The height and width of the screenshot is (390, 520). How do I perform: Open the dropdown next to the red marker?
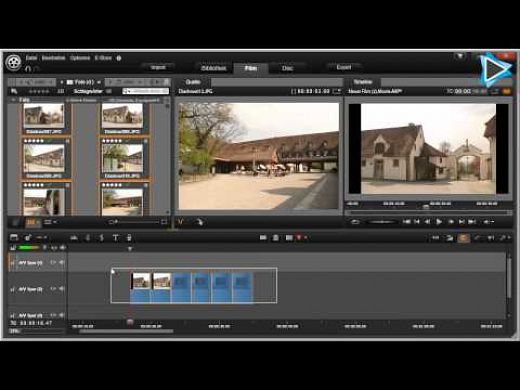point(305,238)
